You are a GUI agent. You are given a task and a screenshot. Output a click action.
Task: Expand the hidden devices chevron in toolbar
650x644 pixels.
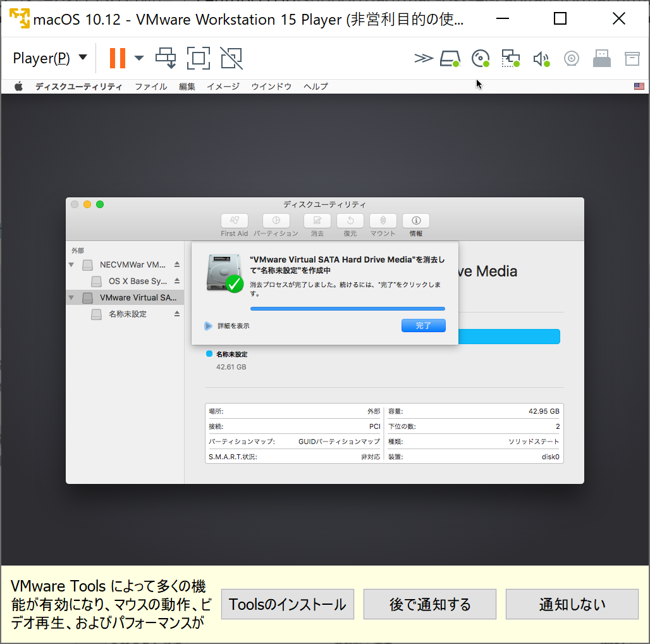424,58
